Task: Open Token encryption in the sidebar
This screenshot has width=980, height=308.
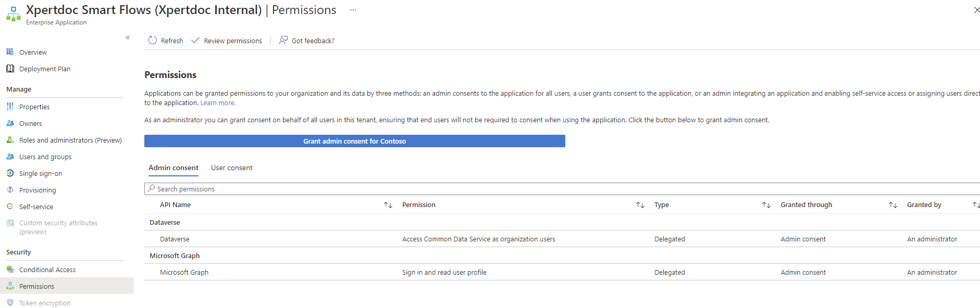Action: [45, 303]
